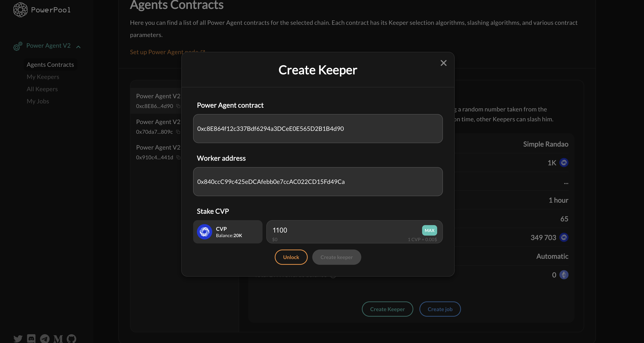Collapse the Power Agent V2 sidebar section
This screenshot has height=343, width=644.
pos(78,47)
